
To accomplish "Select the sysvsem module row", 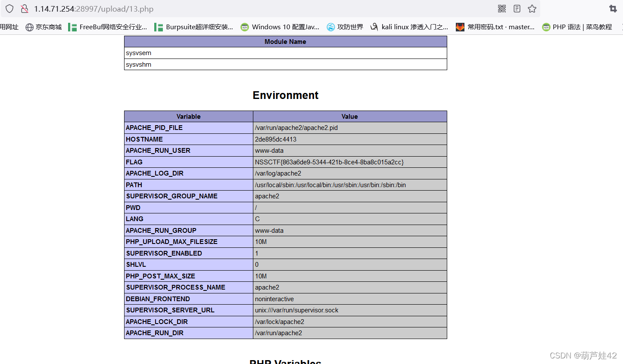I will click(x=286, y=53).
